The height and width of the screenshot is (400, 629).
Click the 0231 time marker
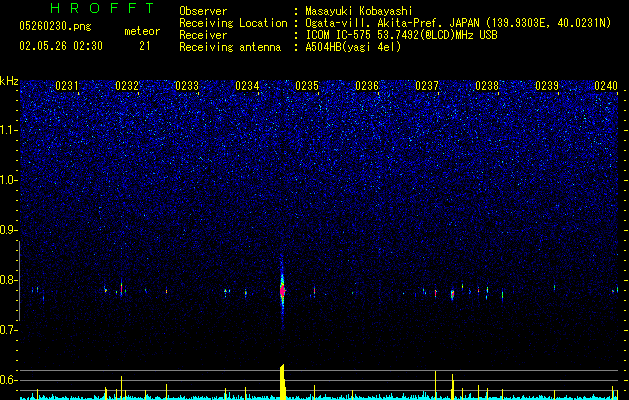click(67, 86)
